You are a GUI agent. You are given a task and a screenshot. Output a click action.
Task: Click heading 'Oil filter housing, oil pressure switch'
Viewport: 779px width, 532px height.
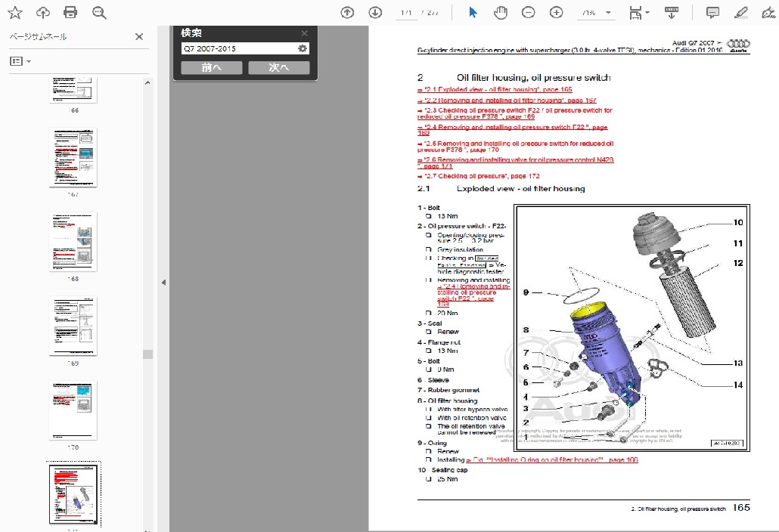point(533,78)
